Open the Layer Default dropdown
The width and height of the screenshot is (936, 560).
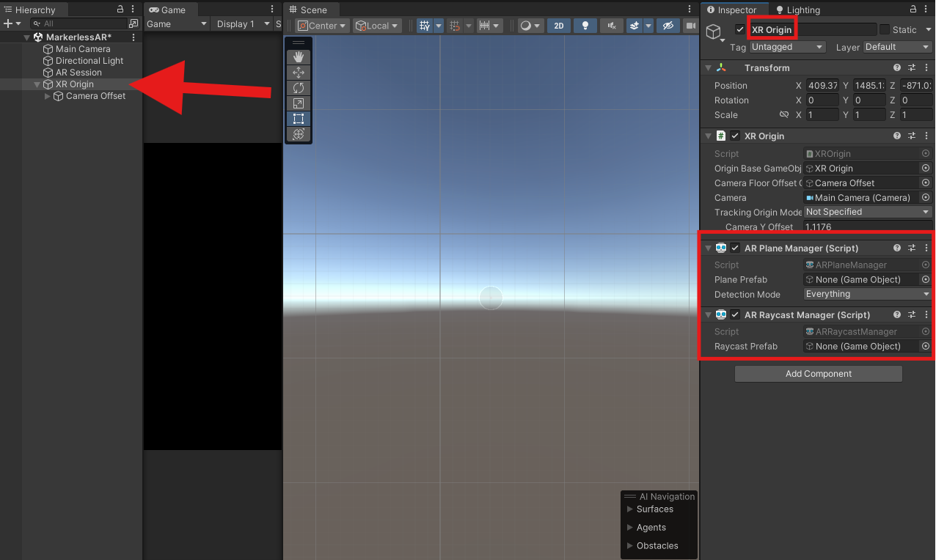897,47
